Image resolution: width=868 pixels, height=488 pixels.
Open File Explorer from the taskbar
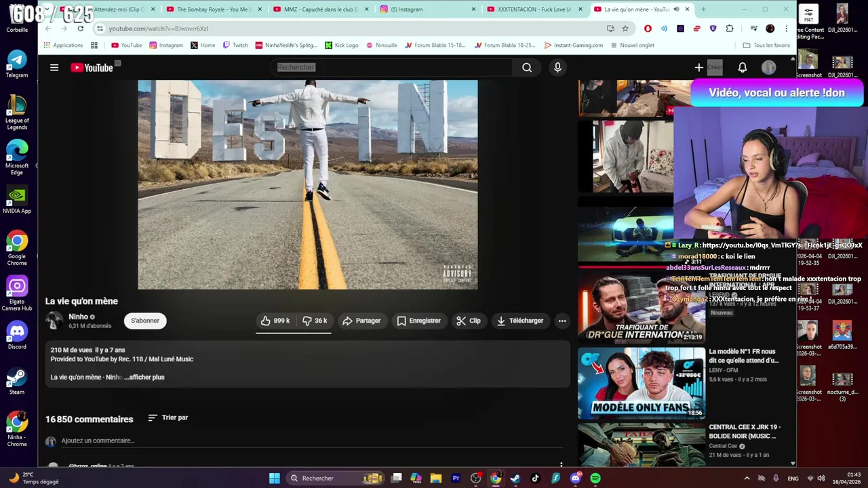[436, 479]
